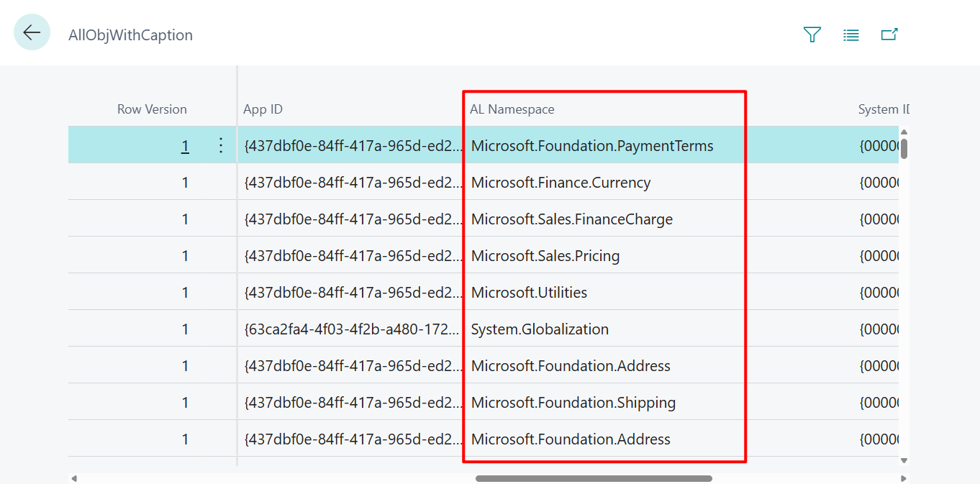Screen dimensions: 980x484
Task: Select the Microsoft.Foundation.Shipping row cell
Action: pyautogui.click(x=573, y=403)
